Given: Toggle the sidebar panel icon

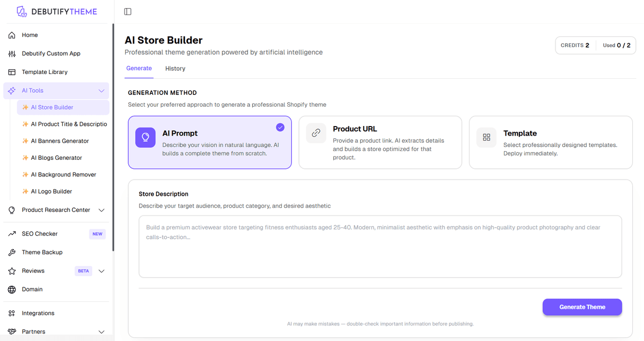Looking at the screenshot, I should (x=128, y=12).
